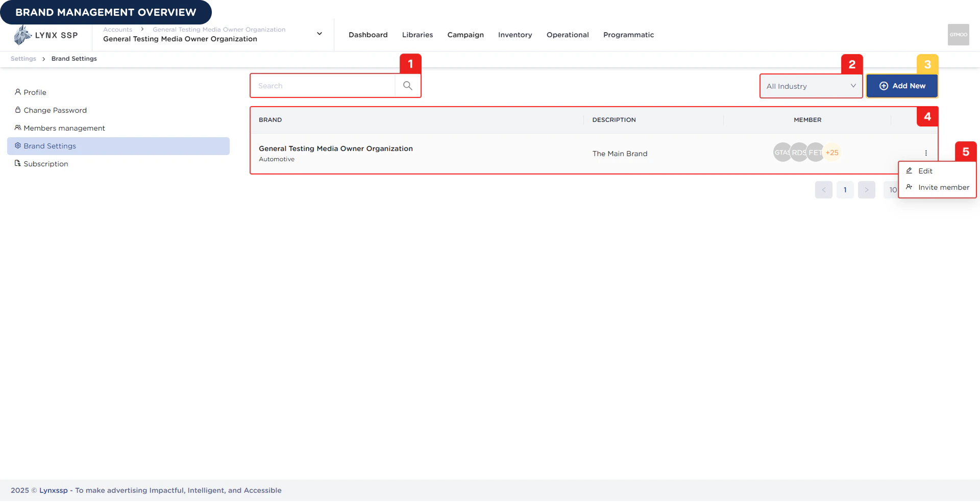980x502 pixels.
Task: Open the Programmatic menu
Action: [x=628, y=35]
